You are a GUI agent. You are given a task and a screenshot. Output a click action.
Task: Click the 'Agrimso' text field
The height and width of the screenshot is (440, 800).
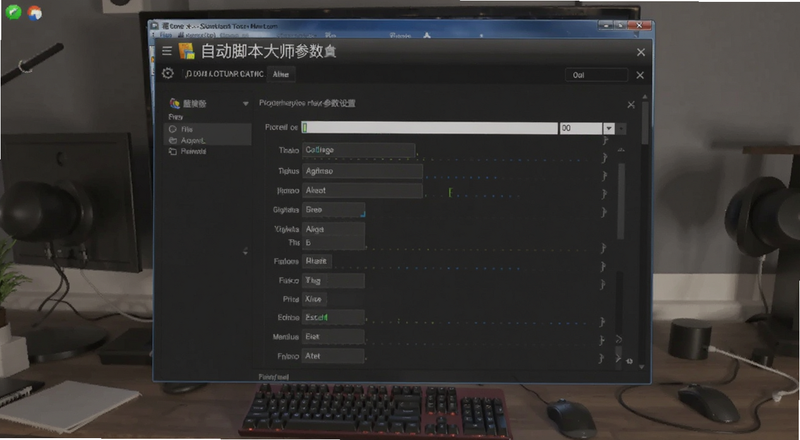pos(362,171)
